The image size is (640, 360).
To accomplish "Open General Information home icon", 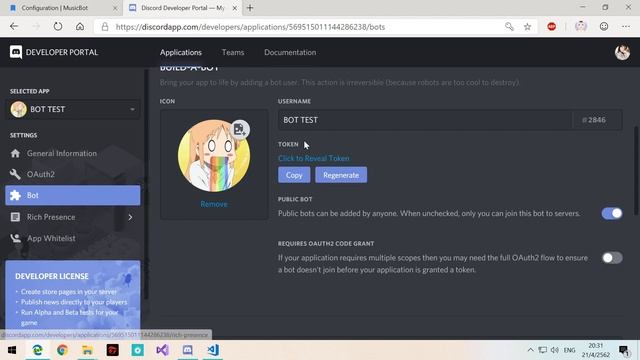I will click(x=16, y=153).
